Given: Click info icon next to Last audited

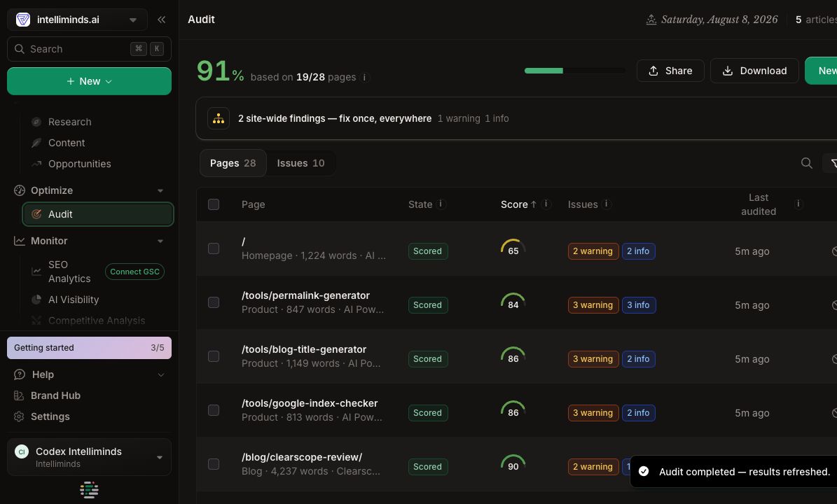Looking at the screenshot, I should pyautogui.click(x=798, y=204).
